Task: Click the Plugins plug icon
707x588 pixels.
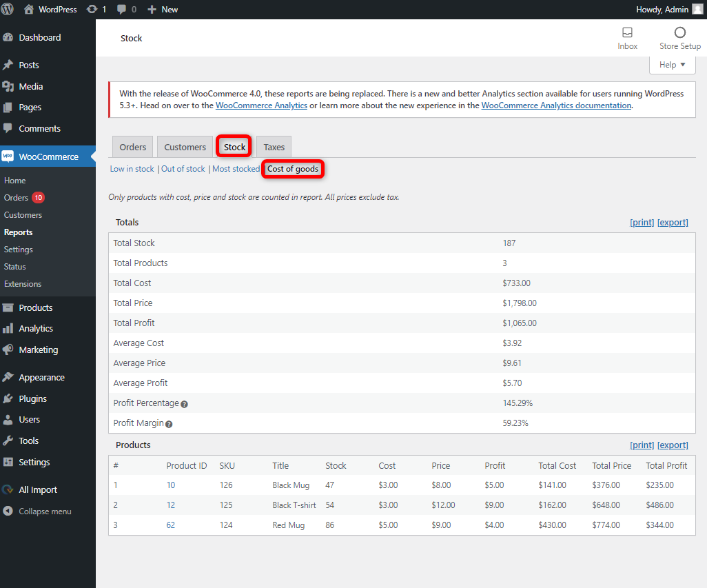Action: point(8,398)
